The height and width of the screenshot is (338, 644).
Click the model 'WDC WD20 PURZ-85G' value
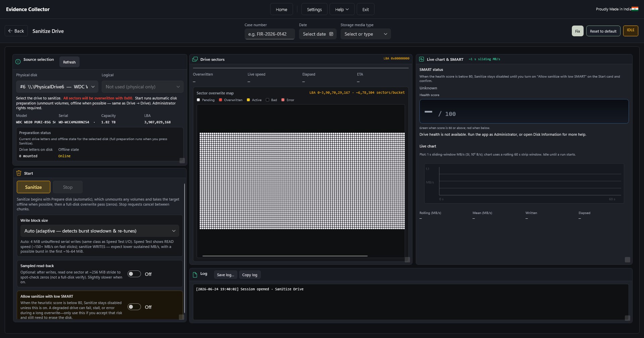[36, 122]
